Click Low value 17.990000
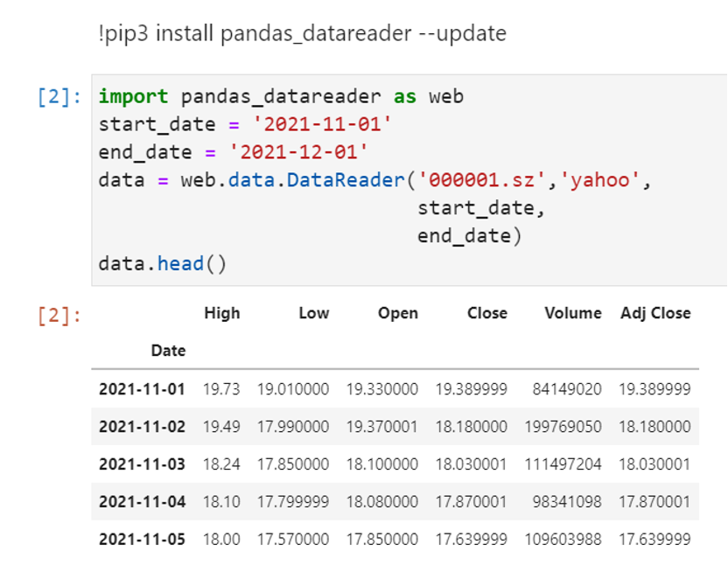This screenshot has width=728, height=579. [x=293, y=426]
